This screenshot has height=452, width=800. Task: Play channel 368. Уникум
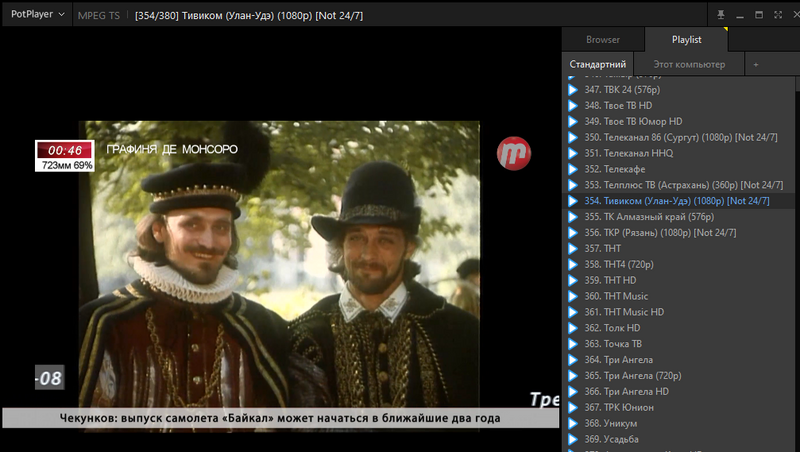click(680, 423)
